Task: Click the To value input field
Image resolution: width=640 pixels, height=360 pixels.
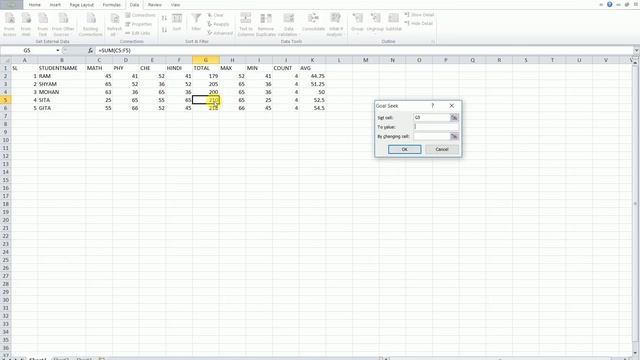Action: (x=436, y=127)
